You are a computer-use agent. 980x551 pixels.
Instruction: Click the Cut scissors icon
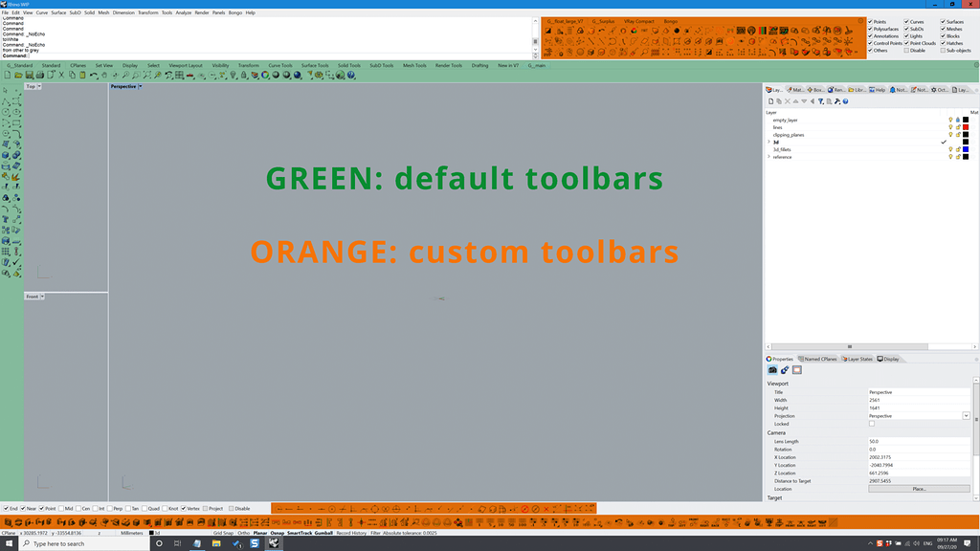[x=61, y=75]
